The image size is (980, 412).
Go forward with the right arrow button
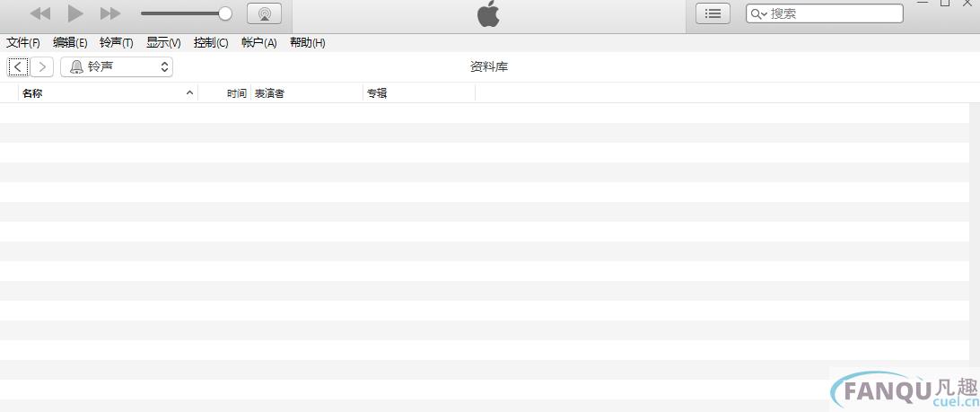coord(42,67)
